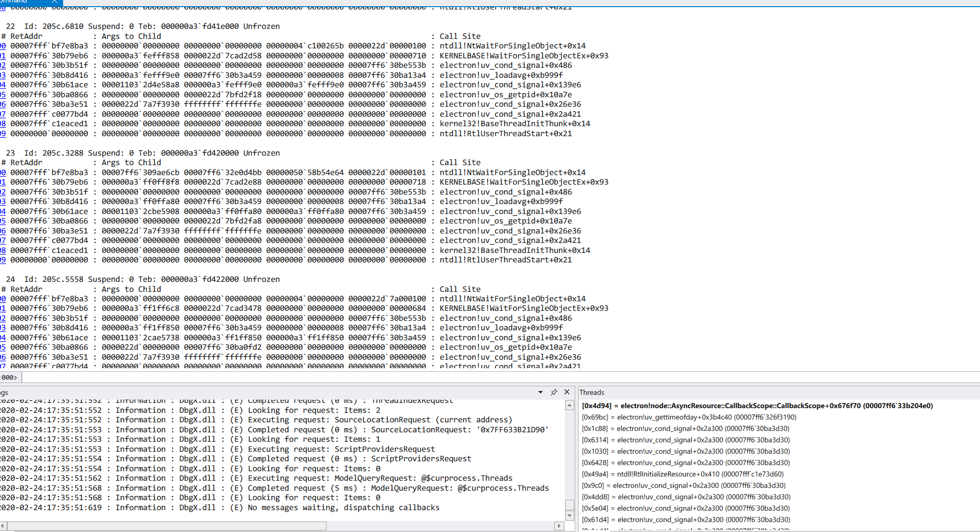Click the Logs vertical scrollbar thumb

pos(569,504)
